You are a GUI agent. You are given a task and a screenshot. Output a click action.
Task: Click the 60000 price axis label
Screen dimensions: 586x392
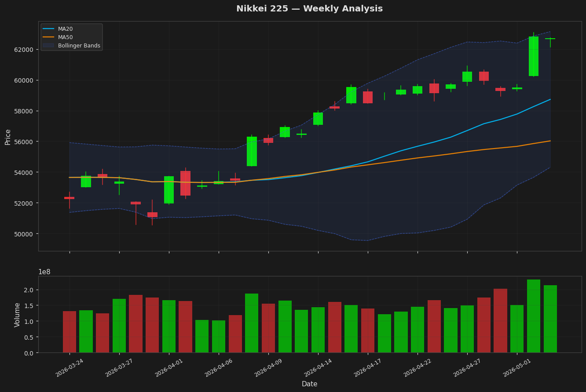coord(24,80)
